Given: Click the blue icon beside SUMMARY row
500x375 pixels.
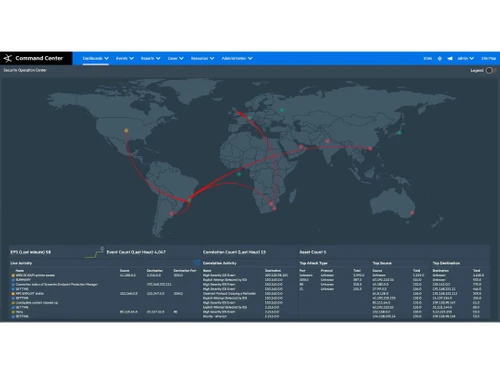Looking at the screenshot, I should point(13,280).
